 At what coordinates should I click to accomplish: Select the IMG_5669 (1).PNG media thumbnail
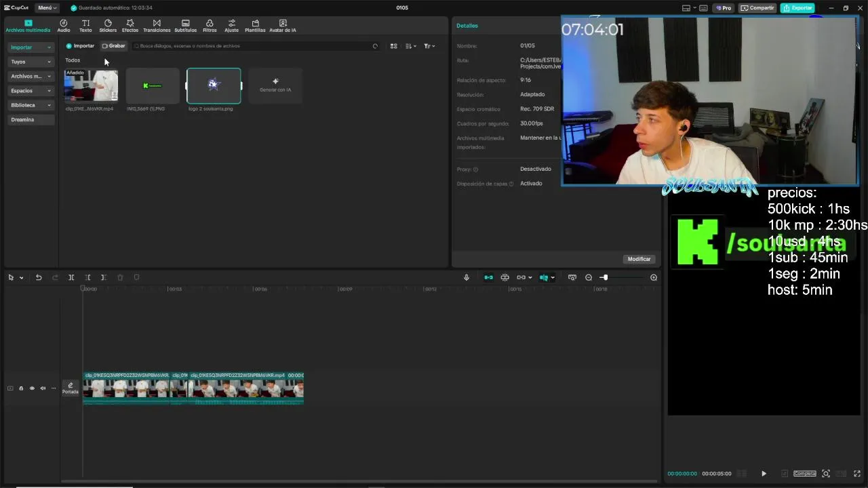click(153, 85)
